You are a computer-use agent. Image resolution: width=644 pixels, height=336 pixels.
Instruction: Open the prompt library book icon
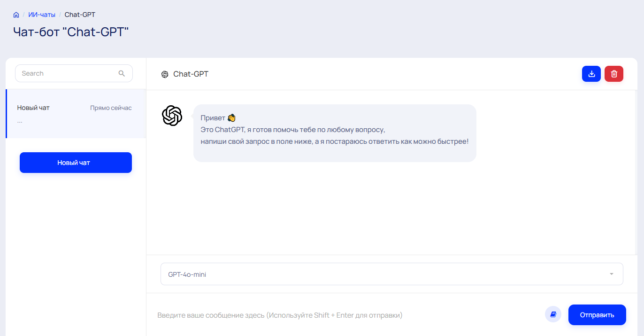[x=553, y=314]
